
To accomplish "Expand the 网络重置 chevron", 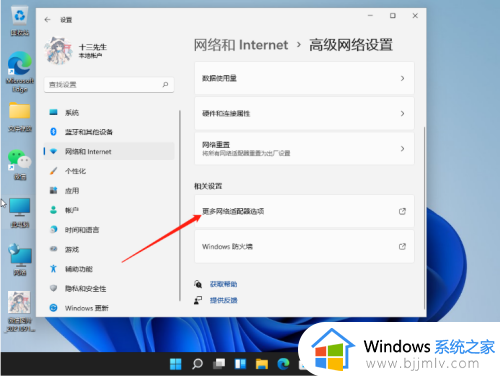I will click(x=402, y=149).
